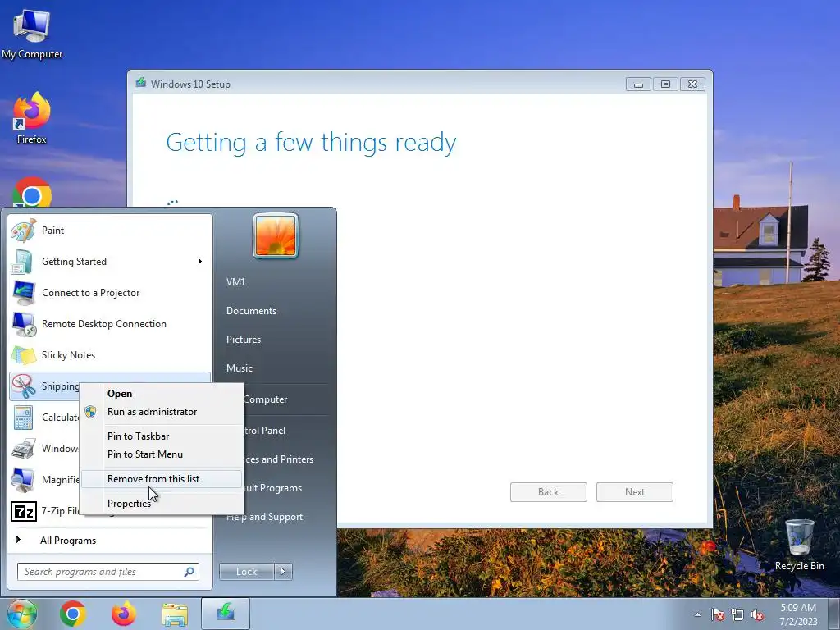Open Music from Start menu
The image size is (840, 630).
240,368
